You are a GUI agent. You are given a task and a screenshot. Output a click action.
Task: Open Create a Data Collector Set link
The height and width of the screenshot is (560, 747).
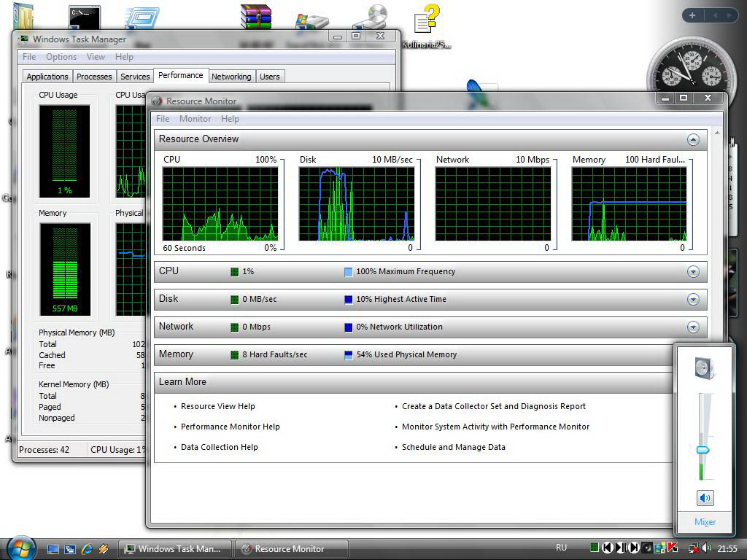[494, 406]
